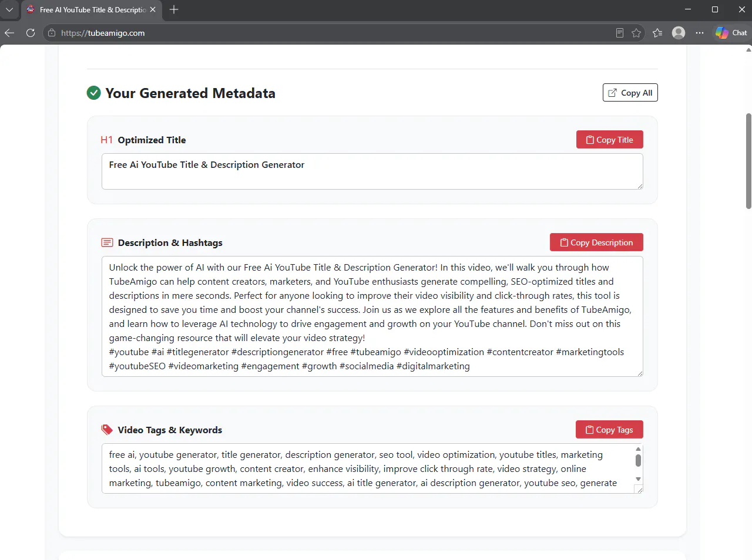Image resolution: width=752 pixels, height=560 pixels.
Task: Click the page vertical scrollbar thumb
Action: [x=748, y=161]
